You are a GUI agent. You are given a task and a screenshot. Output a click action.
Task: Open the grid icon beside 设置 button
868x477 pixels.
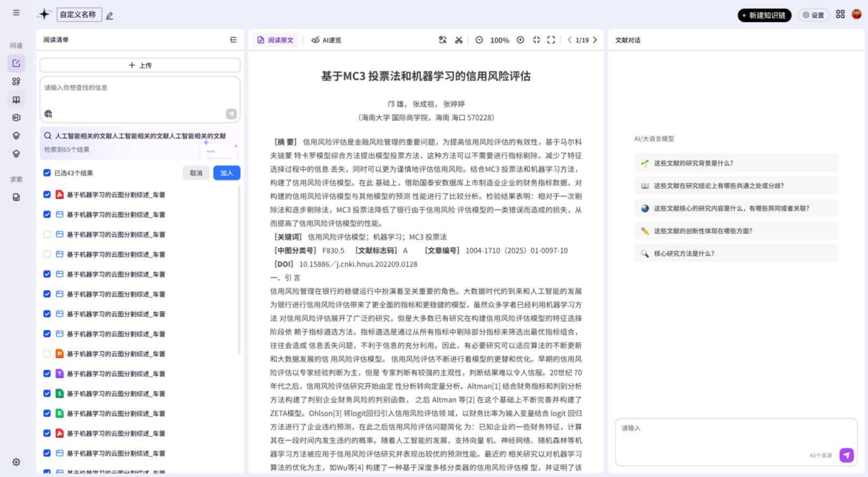(840, 14)
